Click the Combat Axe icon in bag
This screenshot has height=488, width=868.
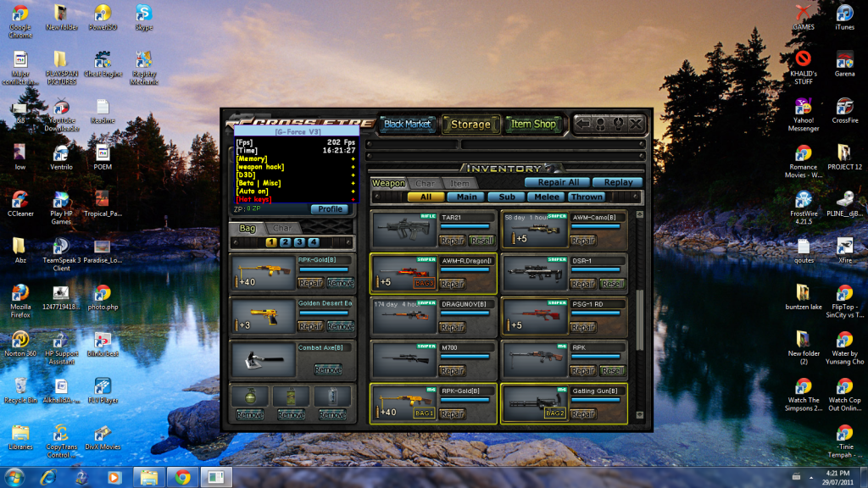[262, 358]
